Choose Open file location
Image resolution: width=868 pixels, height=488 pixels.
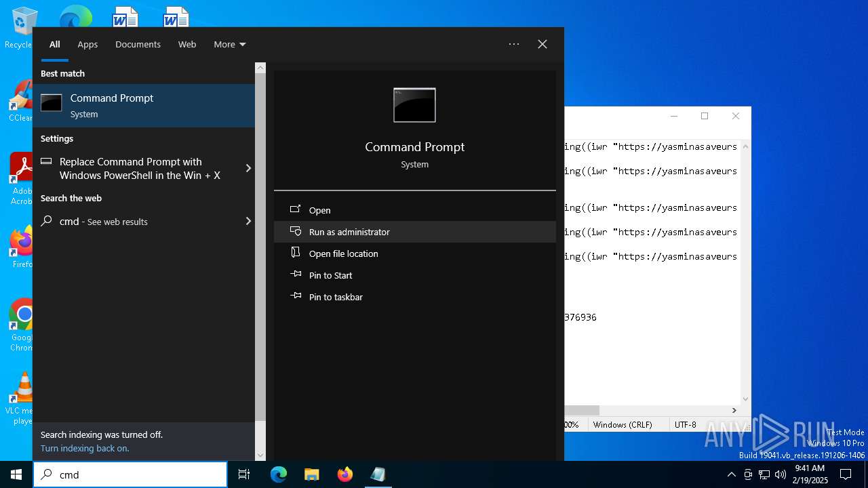[x=415, y=253]
